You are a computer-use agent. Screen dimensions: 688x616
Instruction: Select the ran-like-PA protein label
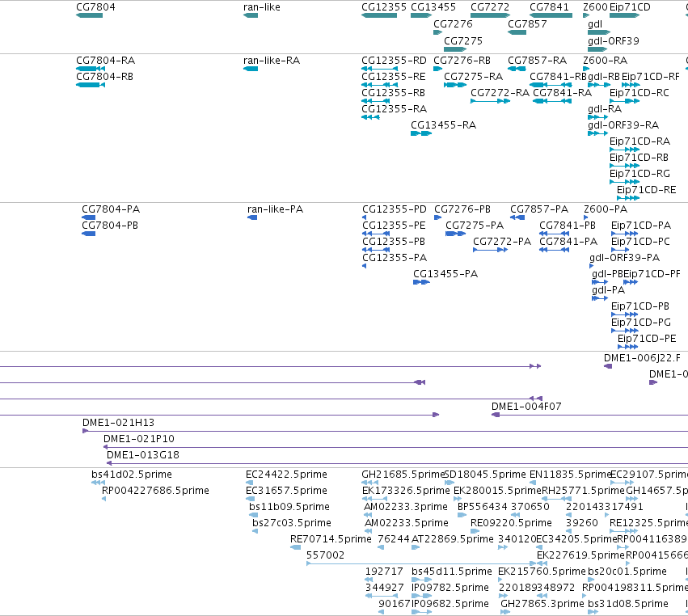275,209
